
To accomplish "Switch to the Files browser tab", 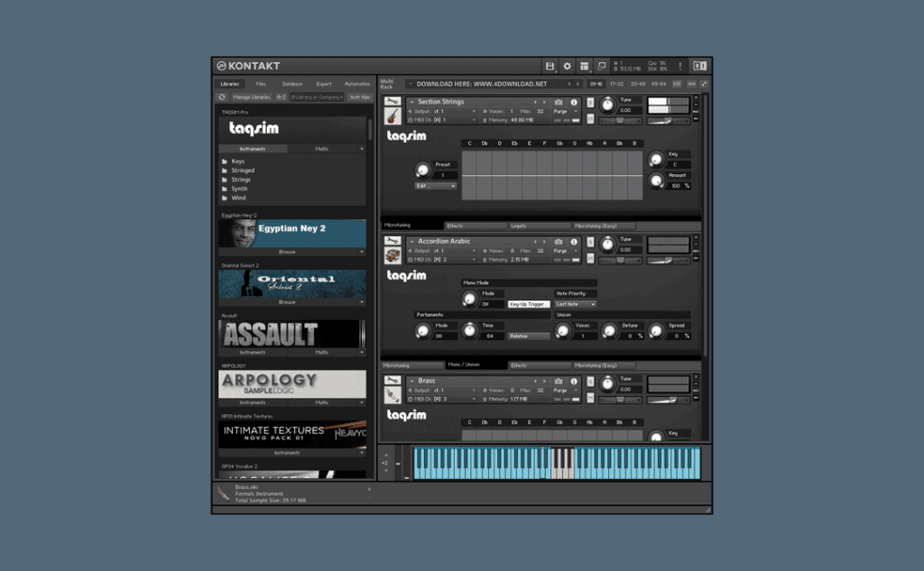I will point(261,84).
